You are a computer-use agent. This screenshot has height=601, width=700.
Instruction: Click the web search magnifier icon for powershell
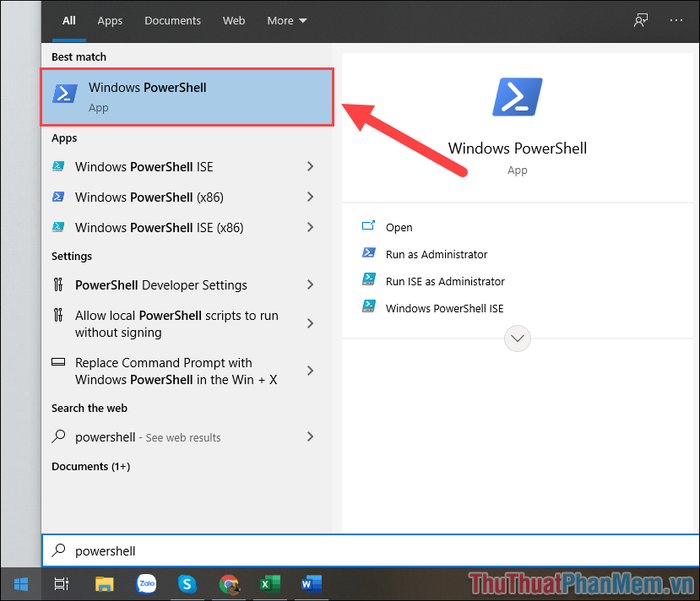(58, 436)
